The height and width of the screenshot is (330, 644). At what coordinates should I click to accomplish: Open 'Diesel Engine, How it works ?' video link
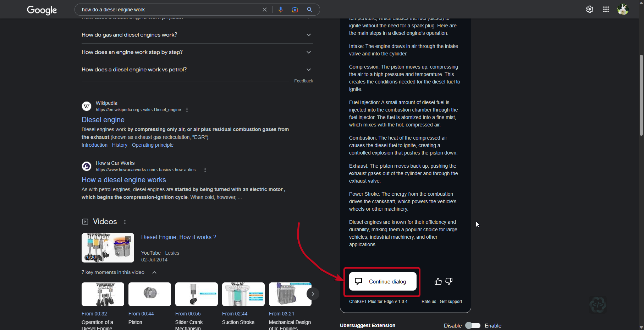point(178,237)
